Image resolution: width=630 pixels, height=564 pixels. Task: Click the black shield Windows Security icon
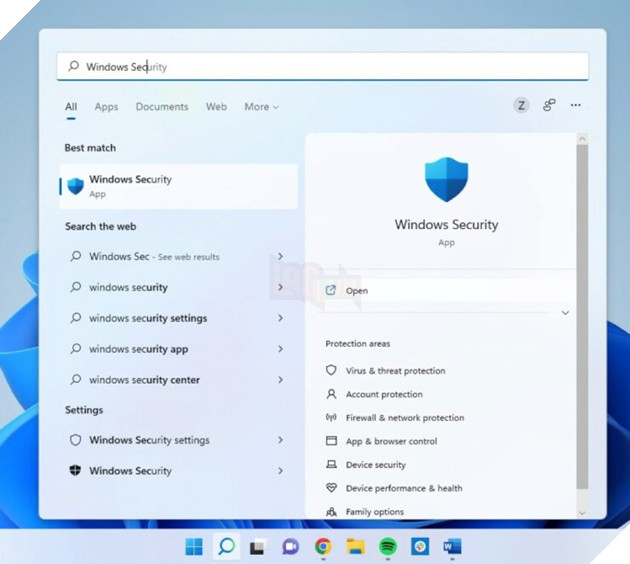point(75,470)
